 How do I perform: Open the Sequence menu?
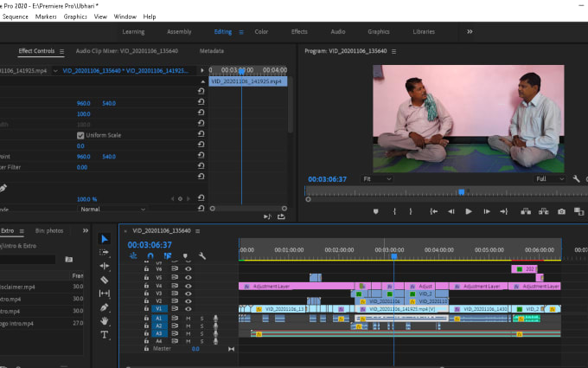pos(15,16)
